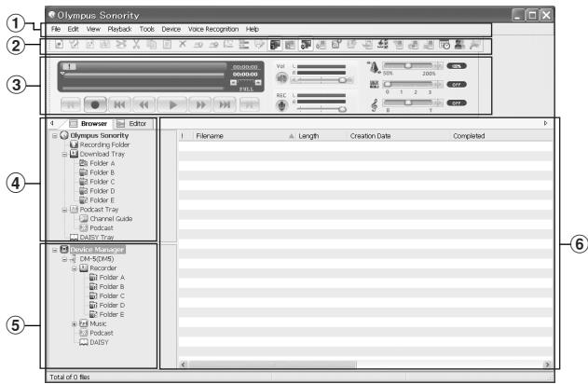This screenshot has height=384, width=588.
Task: Sort by the Creation Date column header
Action: pyautogui.click(x=398, y=136)
